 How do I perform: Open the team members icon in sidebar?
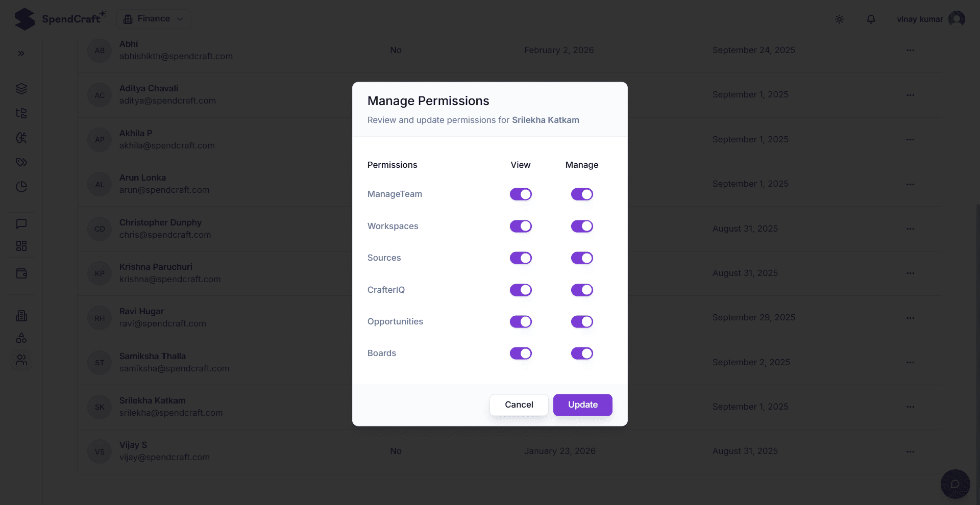(21, 360)
